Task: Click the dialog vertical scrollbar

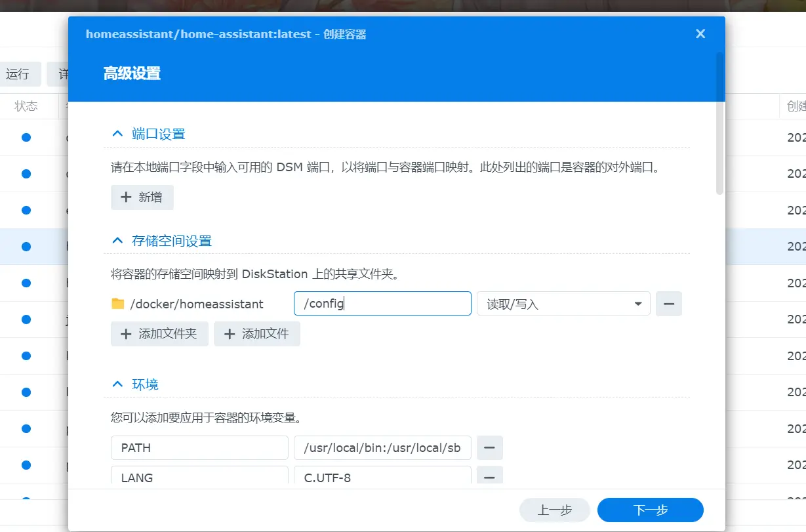Action: coord(719,123)
